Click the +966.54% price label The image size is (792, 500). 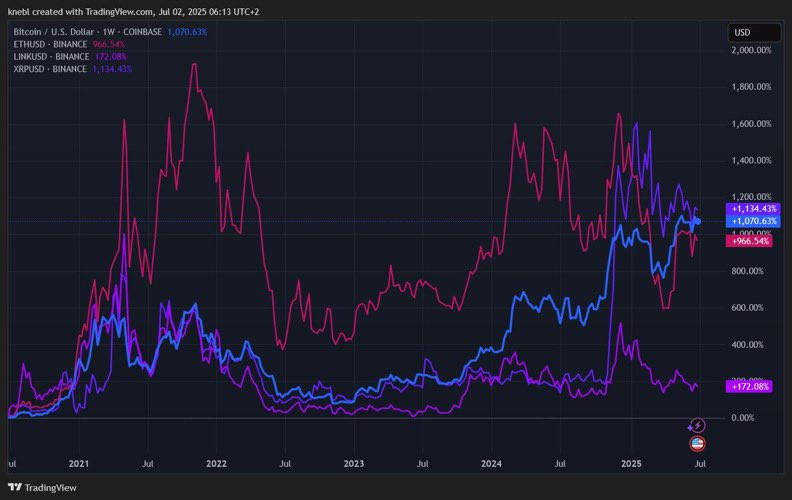point(749,241)
